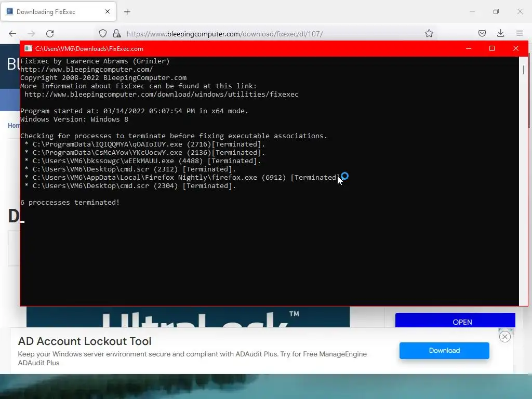Click the wEEkMAUU.exe (4488) process line
Screen dimensions: 532x399
click(x=143, y=161)
